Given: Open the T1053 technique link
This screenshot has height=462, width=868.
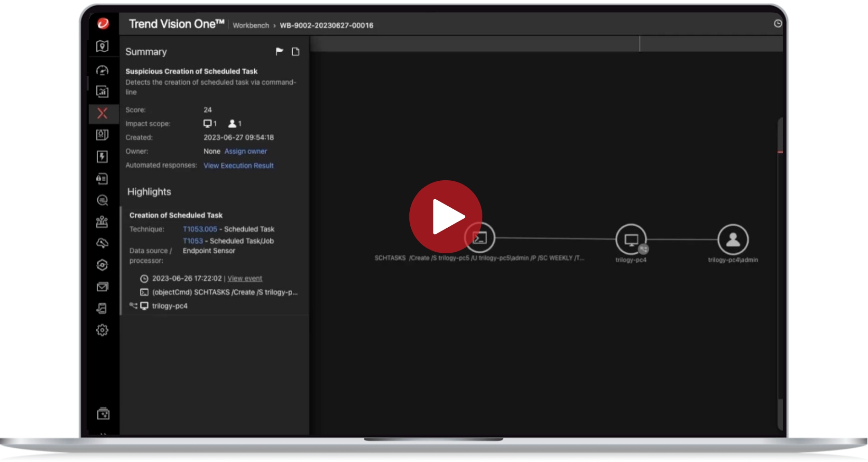Looking at the screenshot, I should [193, 241].
